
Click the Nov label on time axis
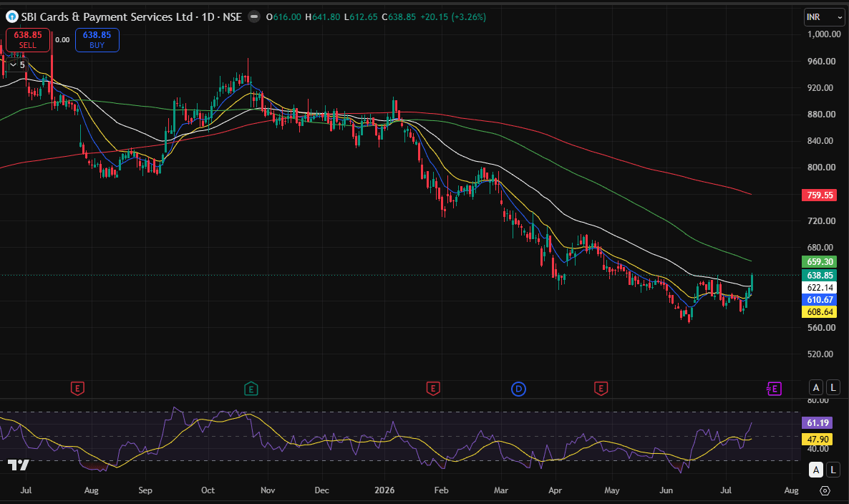(x=268, y=490)
